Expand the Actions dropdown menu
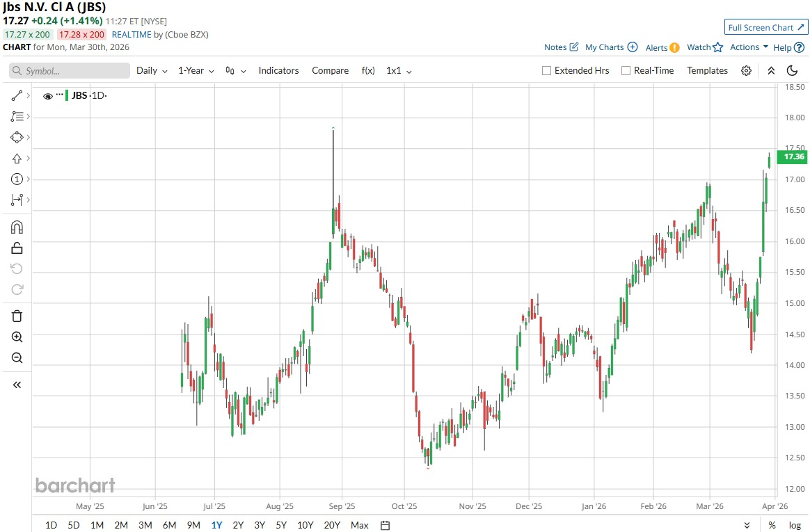This screenshot has width=810, height=532. 749,47
